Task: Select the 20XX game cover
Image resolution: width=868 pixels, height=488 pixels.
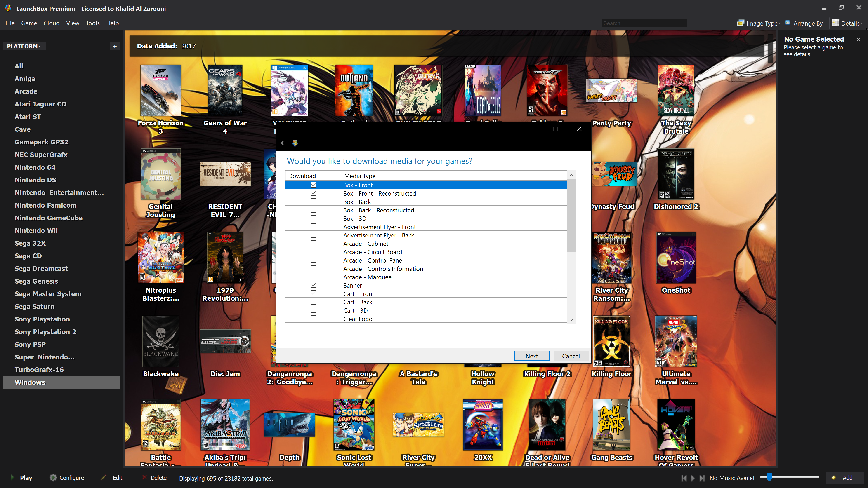Action: tap(483, 425)
